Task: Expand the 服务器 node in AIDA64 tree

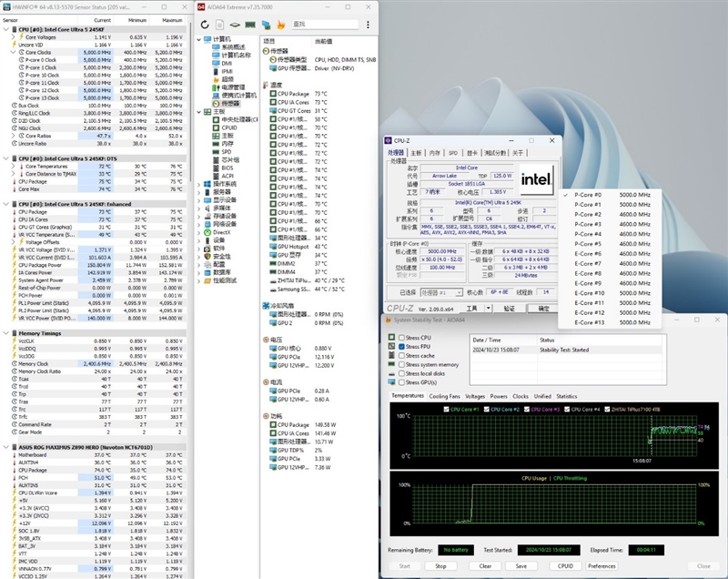Action: (x=198, y=192)
